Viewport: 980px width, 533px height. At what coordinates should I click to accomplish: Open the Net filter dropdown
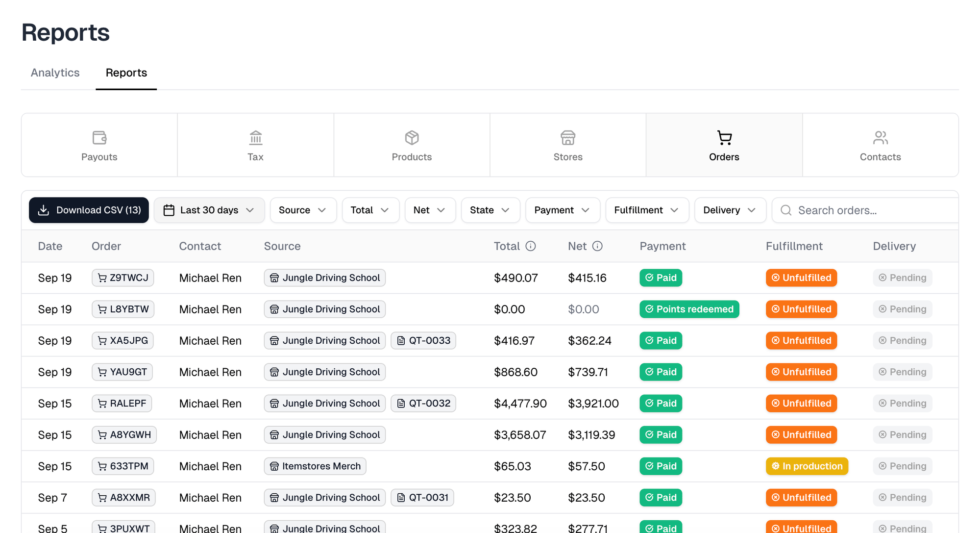430,210
